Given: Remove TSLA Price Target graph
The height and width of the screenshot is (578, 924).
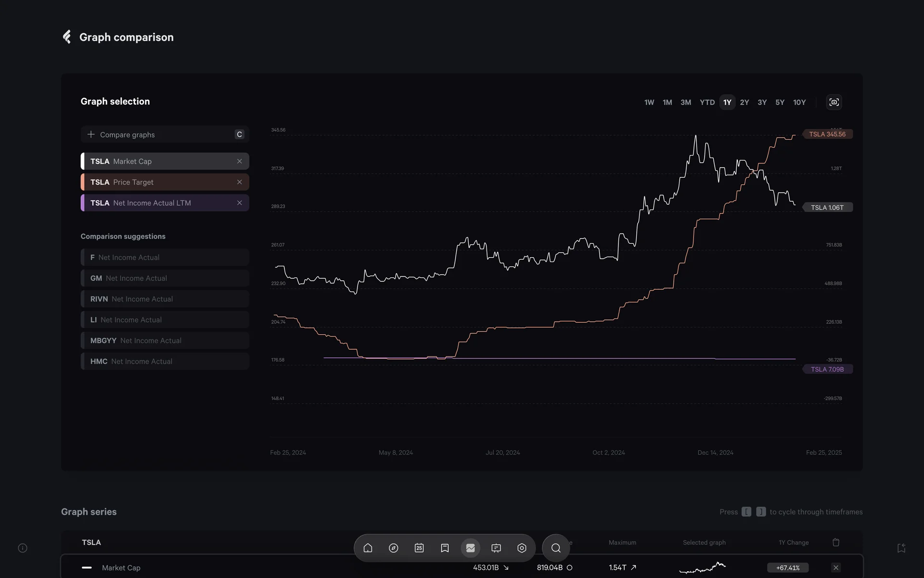Looking at the screenshot, I should [x=239, y=182].
